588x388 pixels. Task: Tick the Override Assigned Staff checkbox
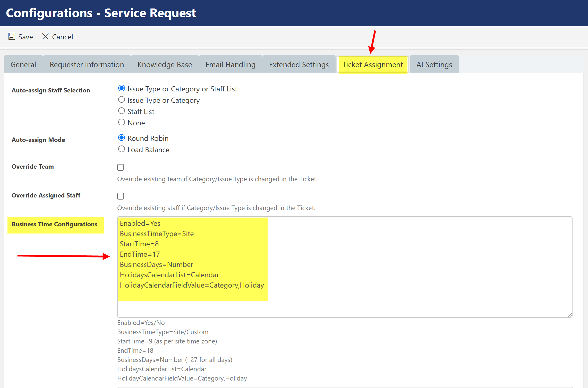point(121,196)
